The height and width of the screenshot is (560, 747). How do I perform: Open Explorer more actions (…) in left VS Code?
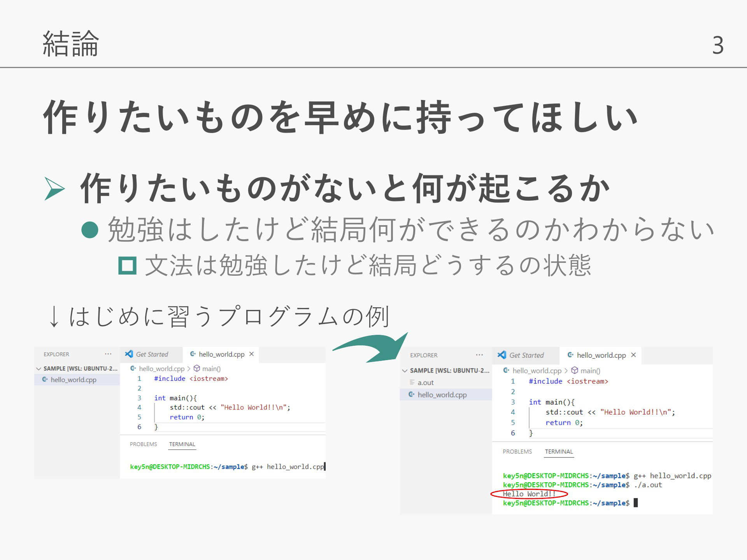[108, 354]
